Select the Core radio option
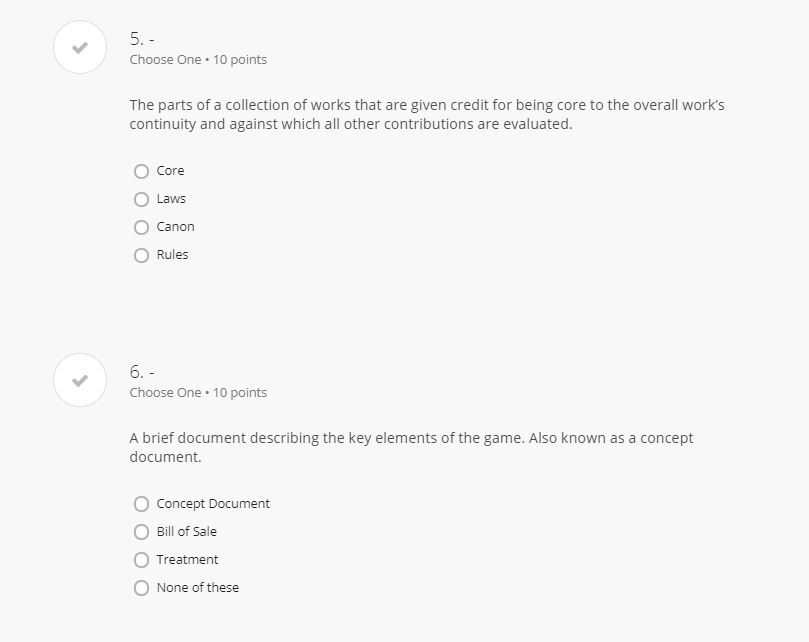Image resolution: width=809 pixels, height=642 pixels. (x=141, y=171)
